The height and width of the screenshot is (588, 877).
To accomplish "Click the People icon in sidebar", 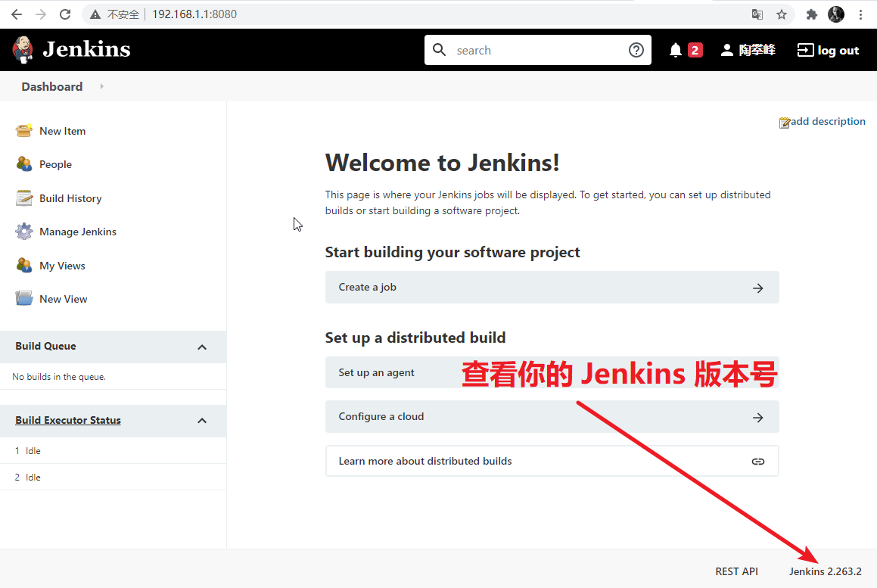I will point(24,164).
